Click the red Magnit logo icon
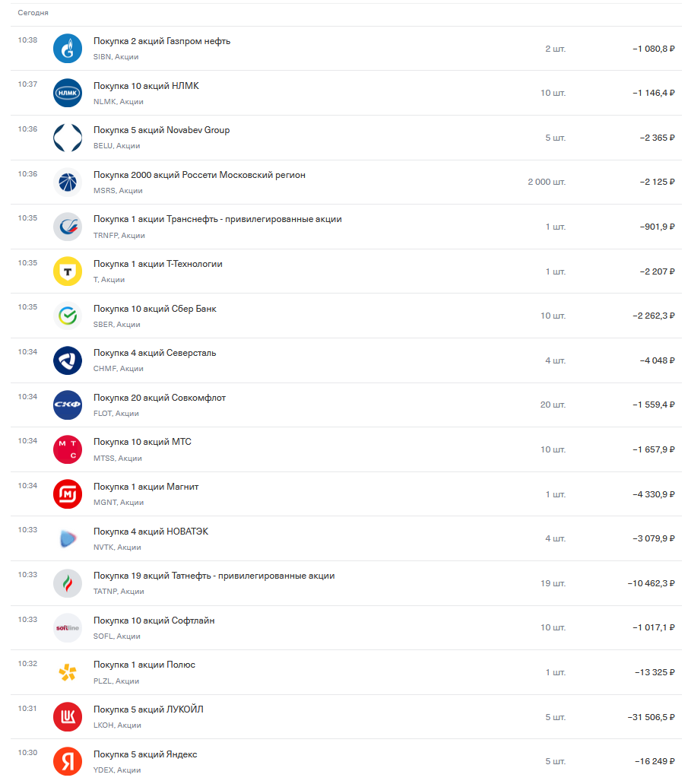 pyautogui.click(x=68, y=494)
